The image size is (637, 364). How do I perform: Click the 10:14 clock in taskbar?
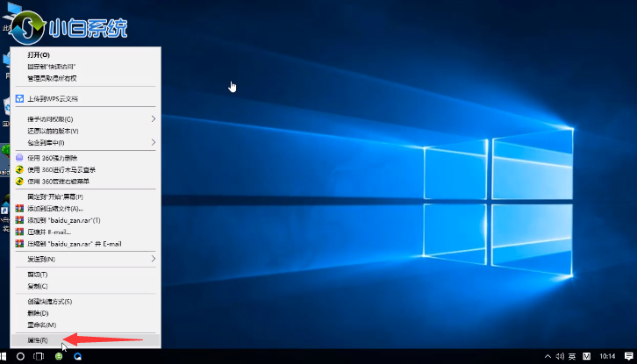[x=606, y=357]
